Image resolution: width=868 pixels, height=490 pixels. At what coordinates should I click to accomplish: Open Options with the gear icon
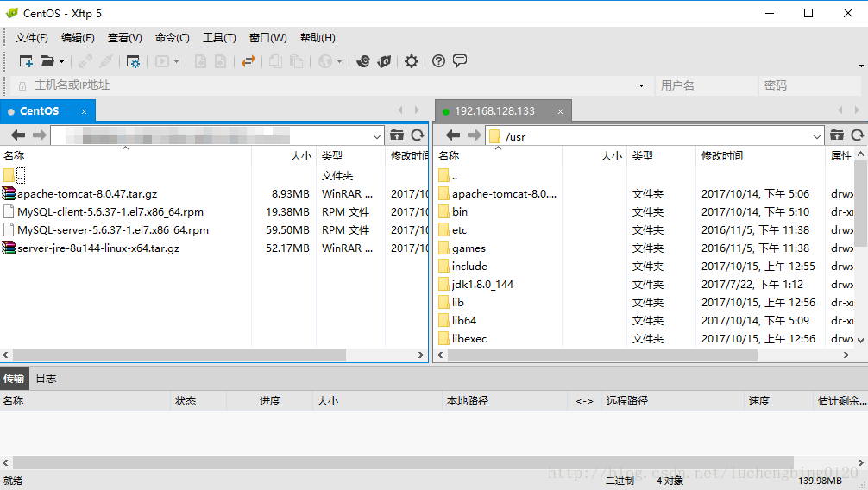412,61
